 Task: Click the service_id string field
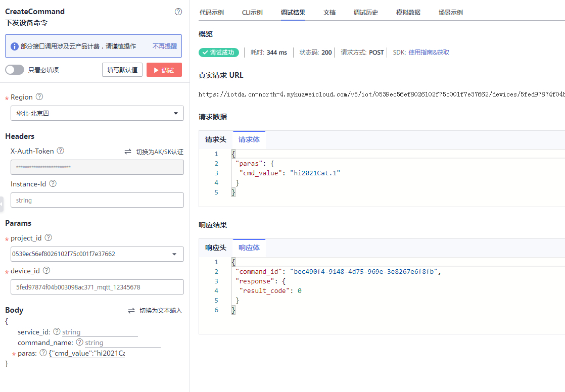pyautogui.click(x=100, y=332)
